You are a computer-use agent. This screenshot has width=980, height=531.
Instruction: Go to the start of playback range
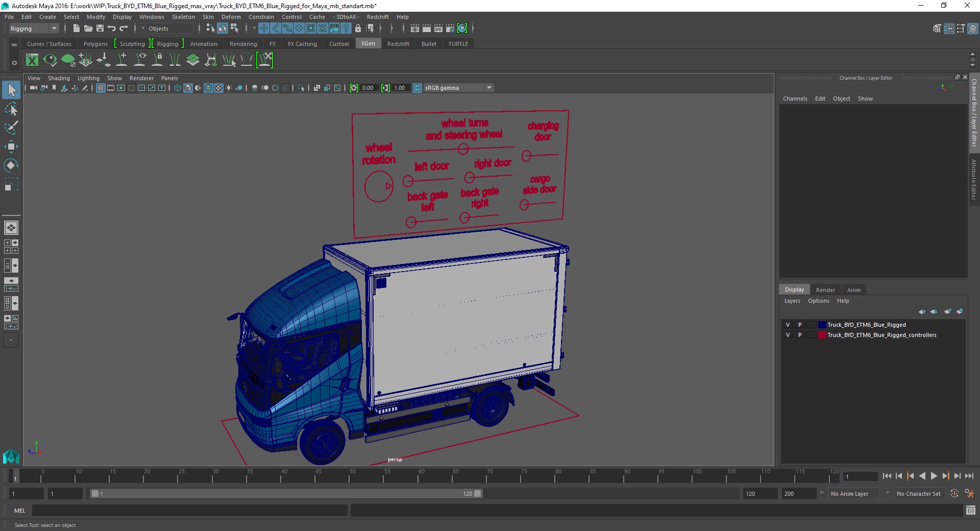(887, 476)
